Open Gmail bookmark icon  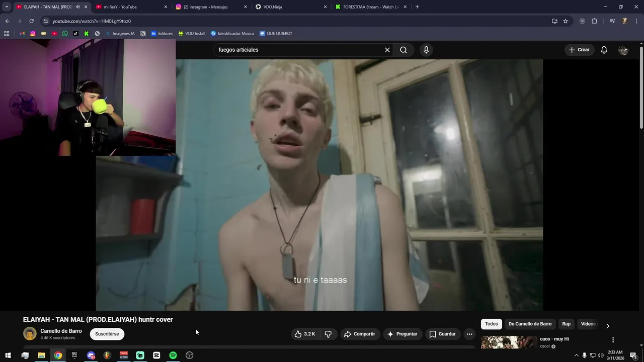[22, 34]
